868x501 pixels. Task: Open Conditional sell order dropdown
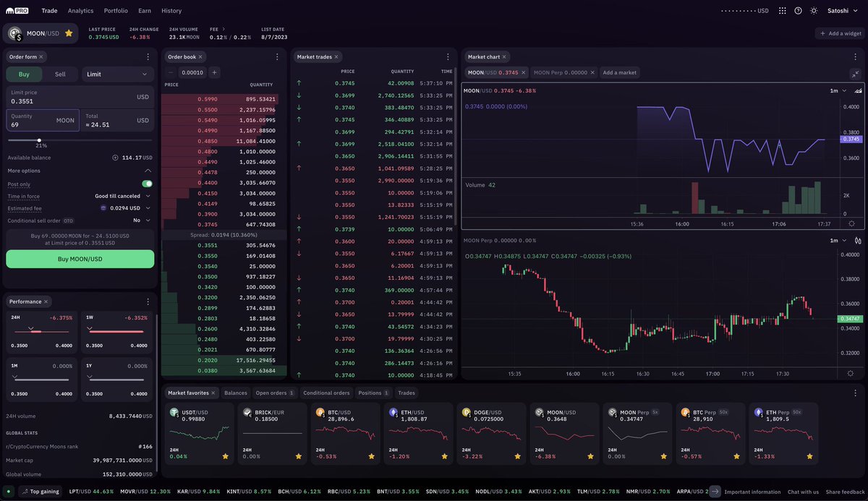tap(142, 220)
